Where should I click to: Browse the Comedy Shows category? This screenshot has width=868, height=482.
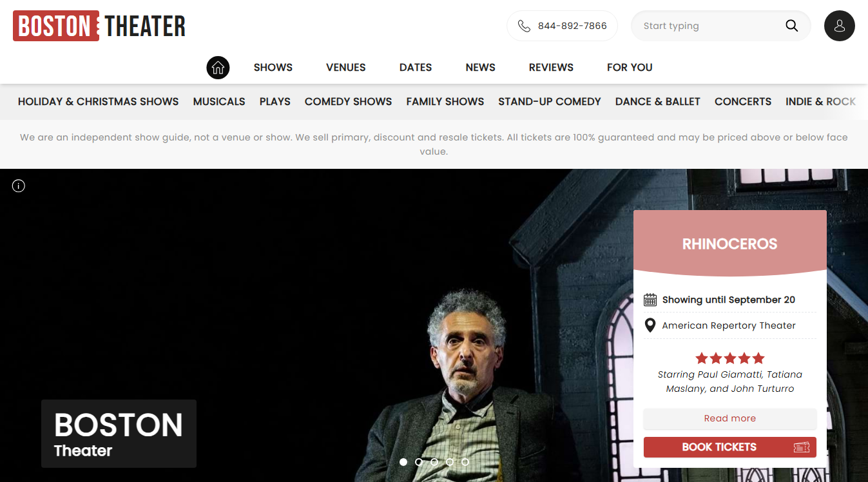[348, 101]
